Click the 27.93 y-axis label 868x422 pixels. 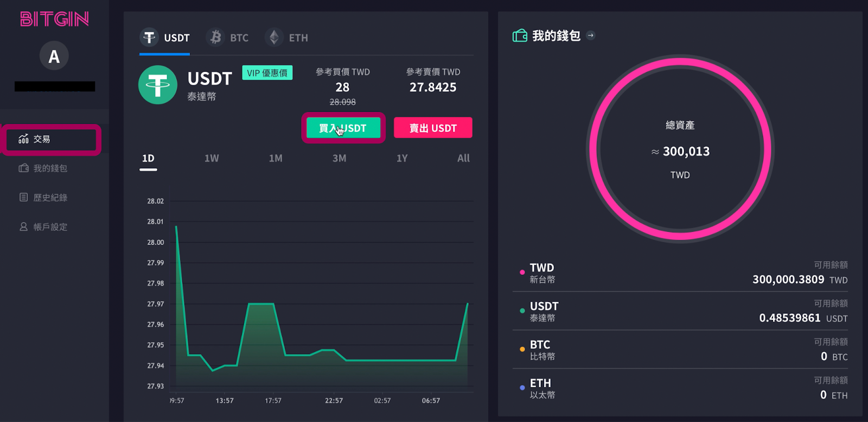155,386
